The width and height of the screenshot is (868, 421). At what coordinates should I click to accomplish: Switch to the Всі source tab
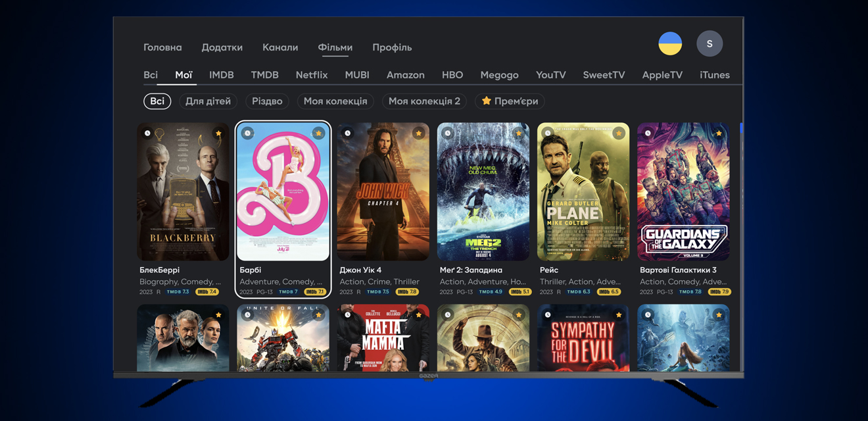pyautogui.click(x=151, y=75)
